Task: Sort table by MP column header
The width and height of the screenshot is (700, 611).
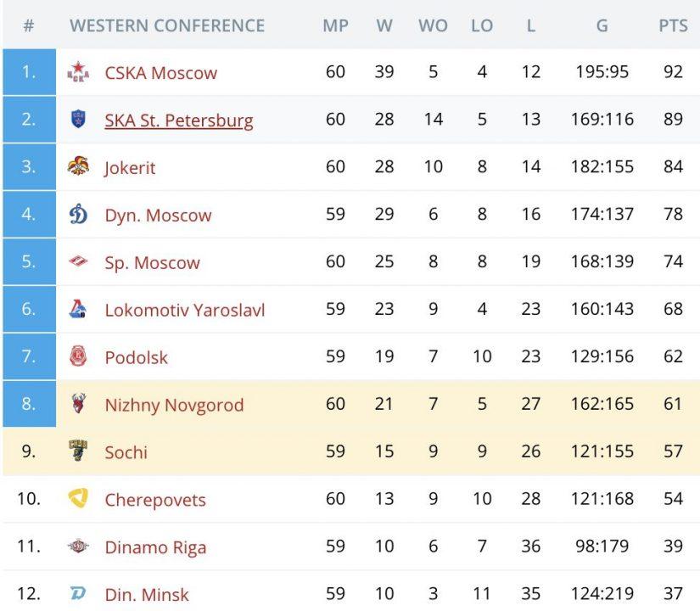Action: pyautogui.click(x=335, y=26)
